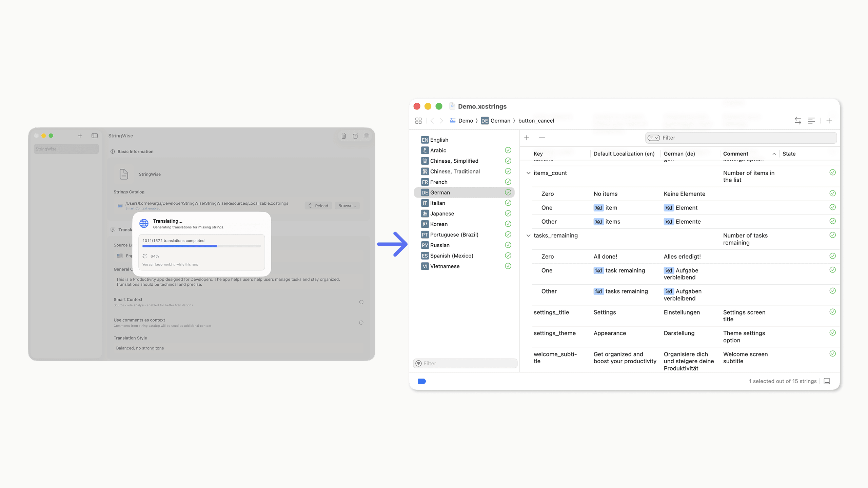Open the filter options dropdown in the Filter field
The width and height of the screenshot is (868, 488).
[x=653, y=138]
